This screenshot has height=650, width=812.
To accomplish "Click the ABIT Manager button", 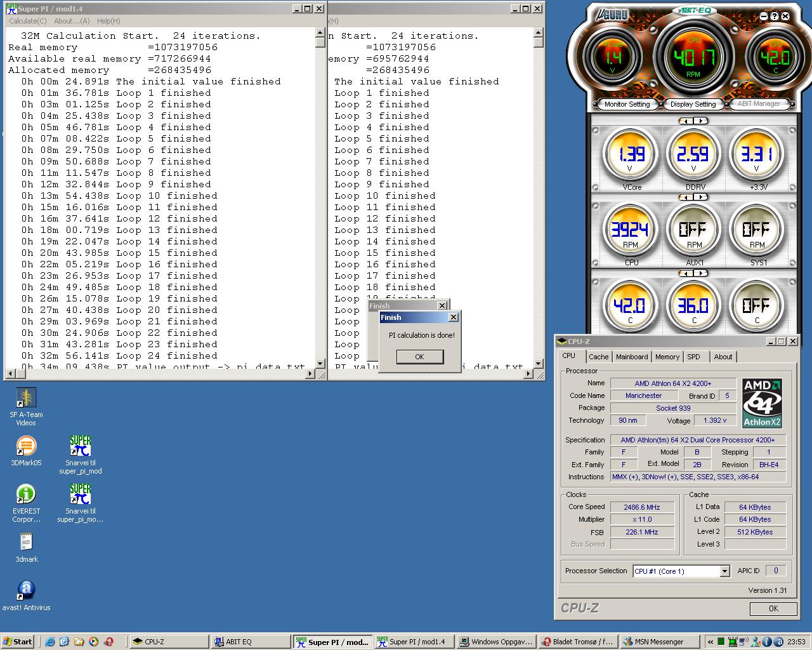I will [x=759, y=103].
